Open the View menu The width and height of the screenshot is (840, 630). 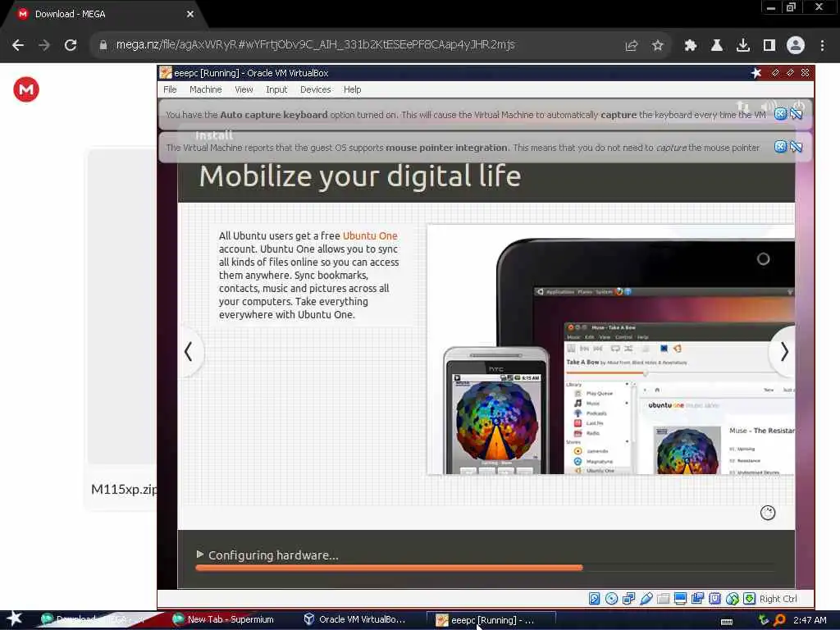tap(244, 89)
